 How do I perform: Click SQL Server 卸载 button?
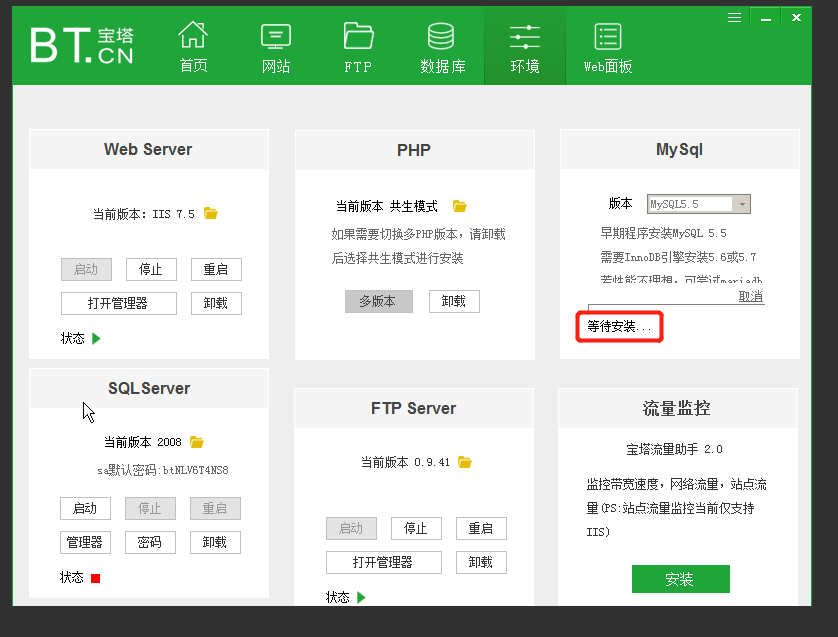(215, 542)
